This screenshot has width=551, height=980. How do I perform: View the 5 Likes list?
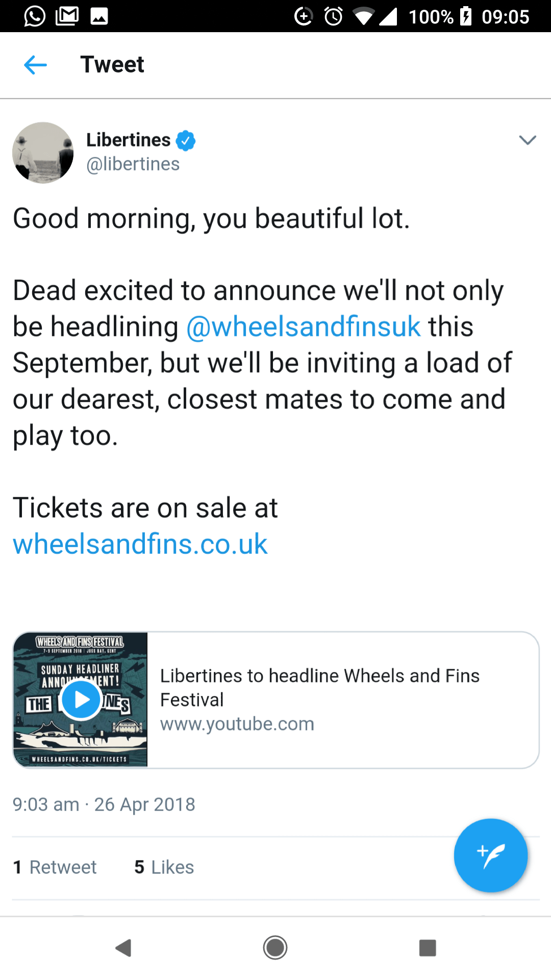tap(164, 867)
